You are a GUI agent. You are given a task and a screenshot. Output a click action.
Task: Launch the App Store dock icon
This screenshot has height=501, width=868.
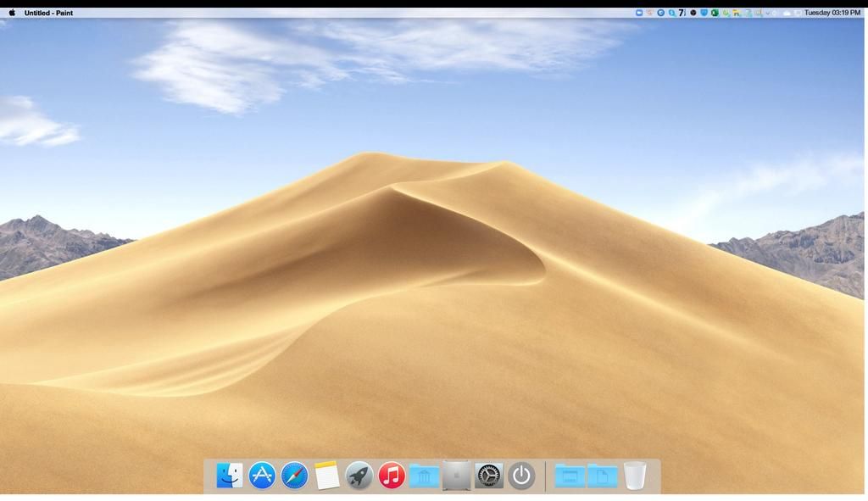pyautogui.click(x=262, y=475)
